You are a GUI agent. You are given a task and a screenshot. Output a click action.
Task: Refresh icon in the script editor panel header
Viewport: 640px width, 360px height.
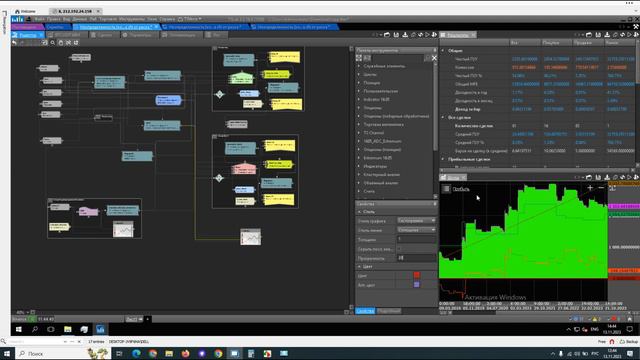pyautogui.click(x=420, y=35)
